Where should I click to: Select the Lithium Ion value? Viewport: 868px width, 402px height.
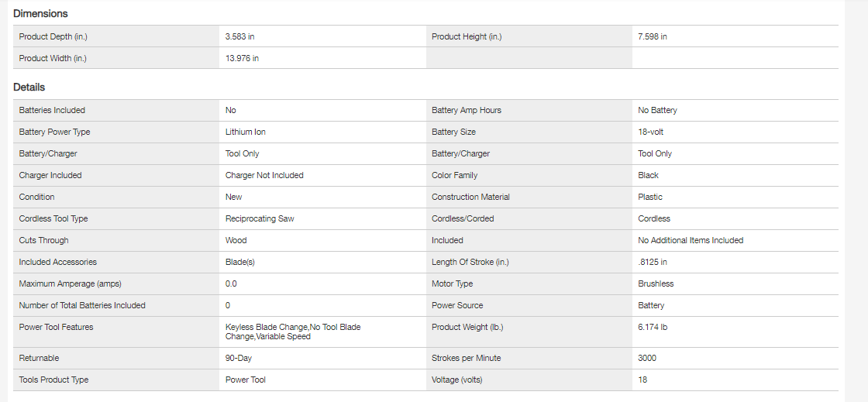tap(246, 132)
